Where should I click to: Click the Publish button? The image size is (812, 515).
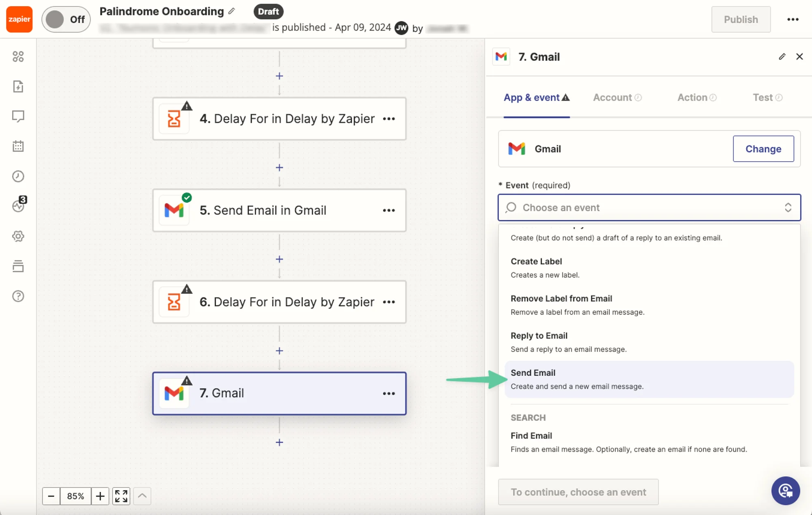[741, 19]
